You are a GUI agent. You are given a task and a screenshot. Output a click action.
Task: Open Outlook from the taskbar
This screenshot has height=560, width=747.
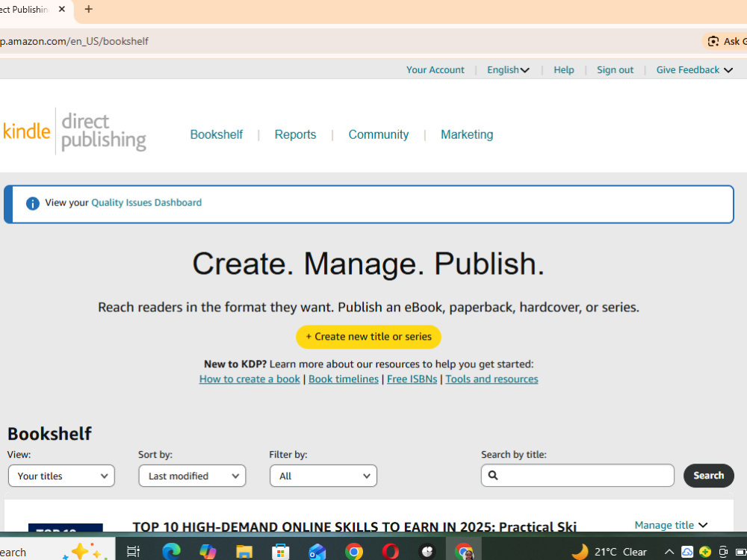[x=317, y=552]
